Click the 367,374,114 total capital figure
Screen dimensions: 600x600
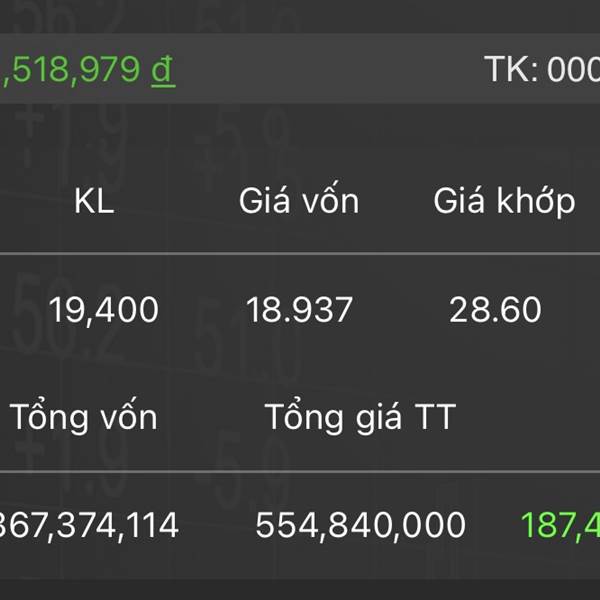pos(89,525)
